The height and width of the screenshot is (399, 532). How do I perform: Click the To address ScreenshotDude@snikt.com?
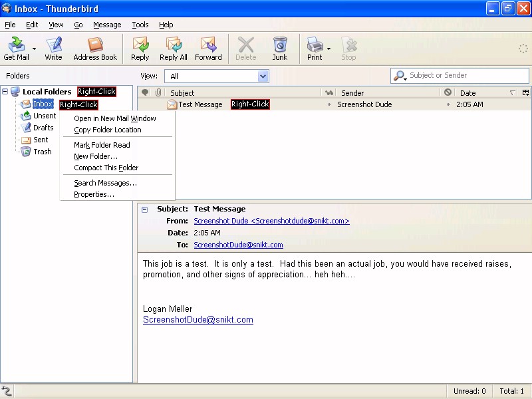[238, 245]
